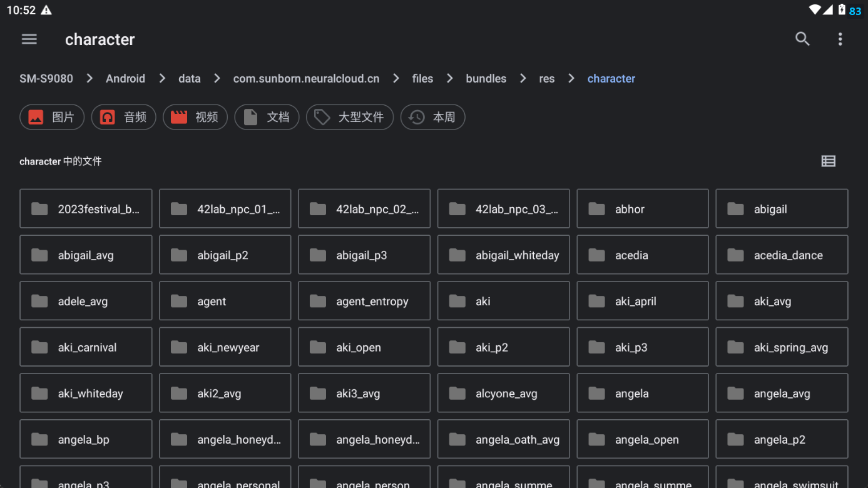Select the character breadcrumb
The width and height of the screenshot is (868, 488).
[611, 78]
